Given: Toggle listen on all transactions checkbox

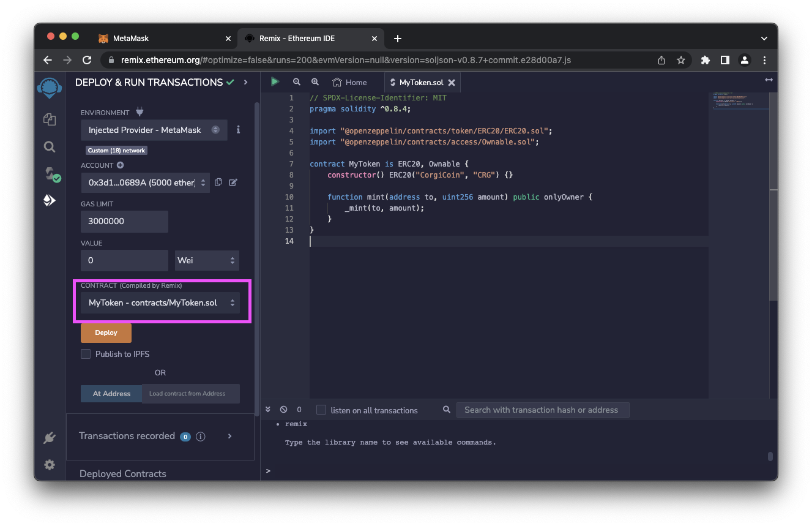Looking at the screenshot, I should [x=321, y=410].
